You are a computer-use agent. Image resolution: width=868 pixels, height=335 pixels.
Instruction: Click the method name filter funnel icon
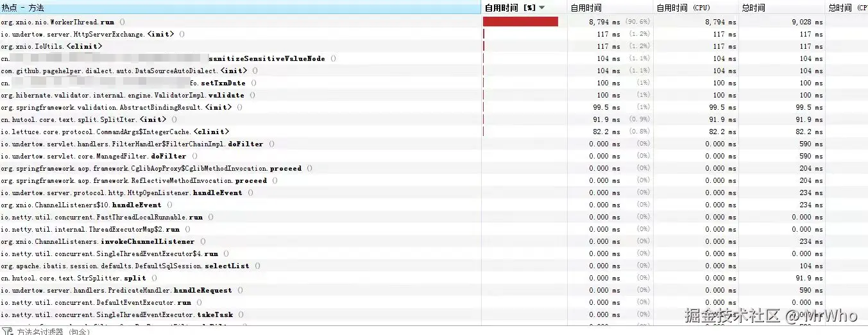tap(6, 332)
